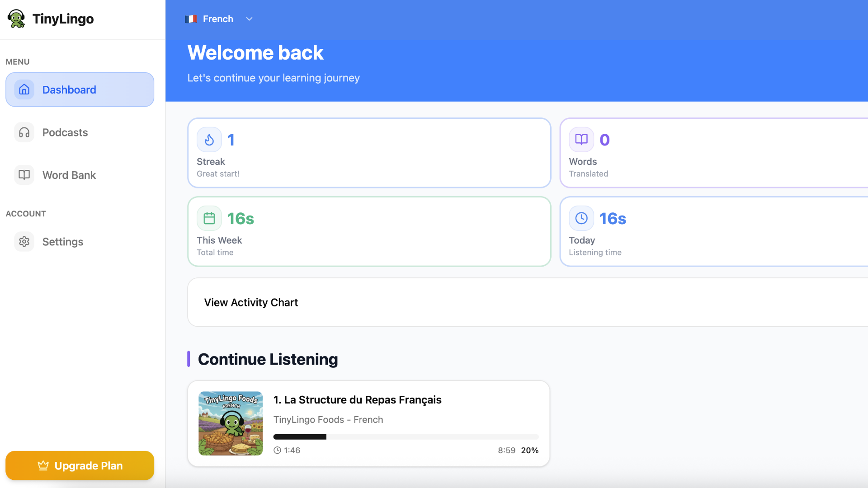Viewport: 868px width, 488px height.
Task: Click the Dashboard home icon
Action: pos(25,89)
